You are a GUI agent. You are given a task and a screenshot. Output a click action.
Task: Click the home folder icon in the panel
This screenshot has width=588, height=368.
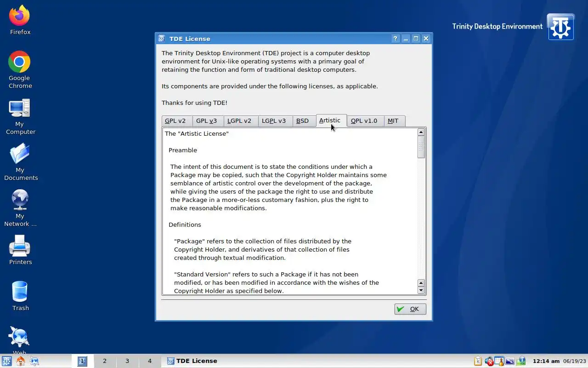click(20, 361)
